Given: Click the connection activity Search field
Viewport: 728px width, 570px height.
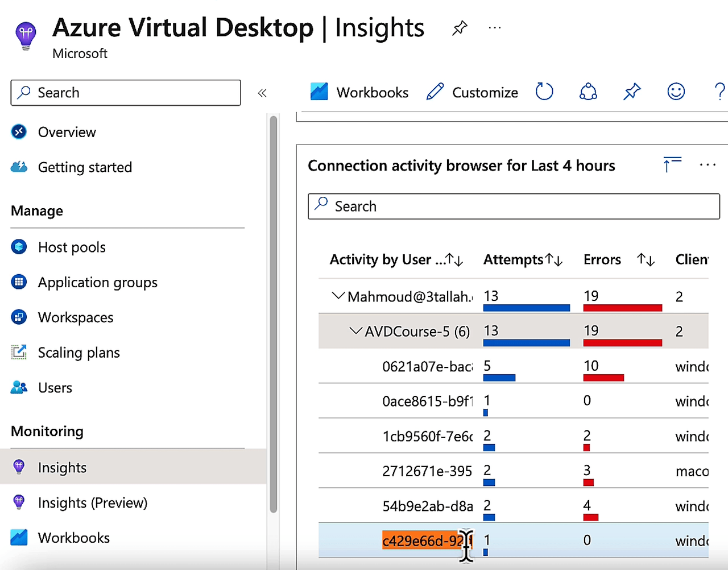Looking at the screenshot, I should pyautogui.click(x=514, y=206).
